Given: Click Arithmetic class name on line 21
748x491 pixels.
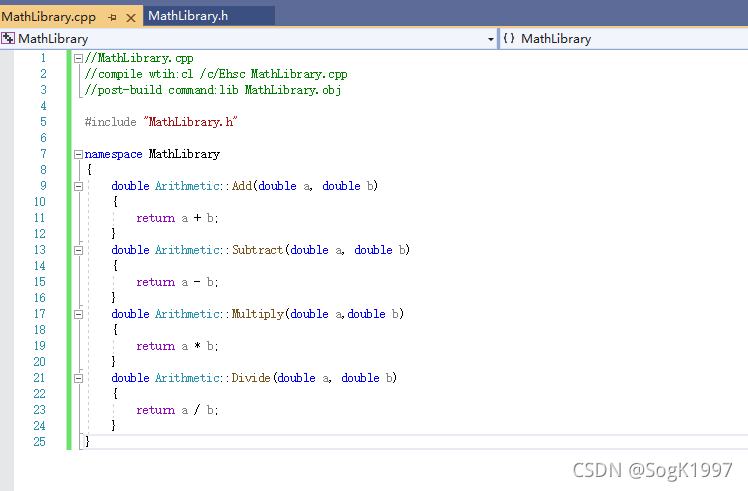Looking at the screenshot, I should click(x=187, y=377).
